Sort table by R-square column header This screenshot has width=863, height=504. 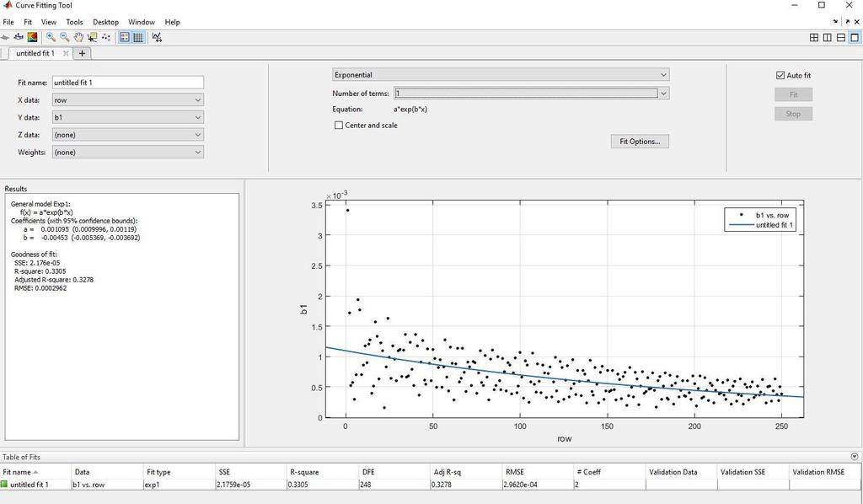(x=323, y=472)
